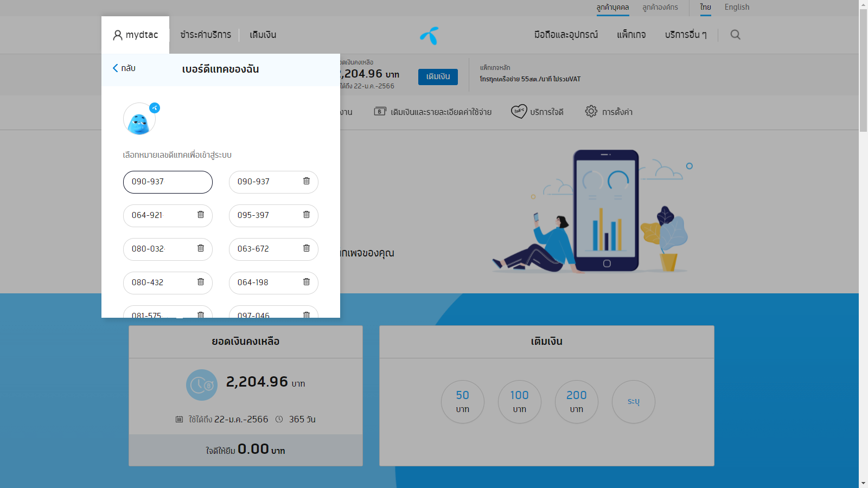The image size is (868, 488).
Task: Click the page vertical scrollbar thumb
Action: 863,70
